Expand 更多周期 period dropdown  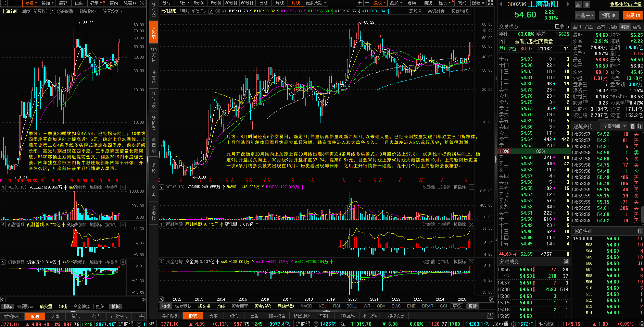[316, 3]
